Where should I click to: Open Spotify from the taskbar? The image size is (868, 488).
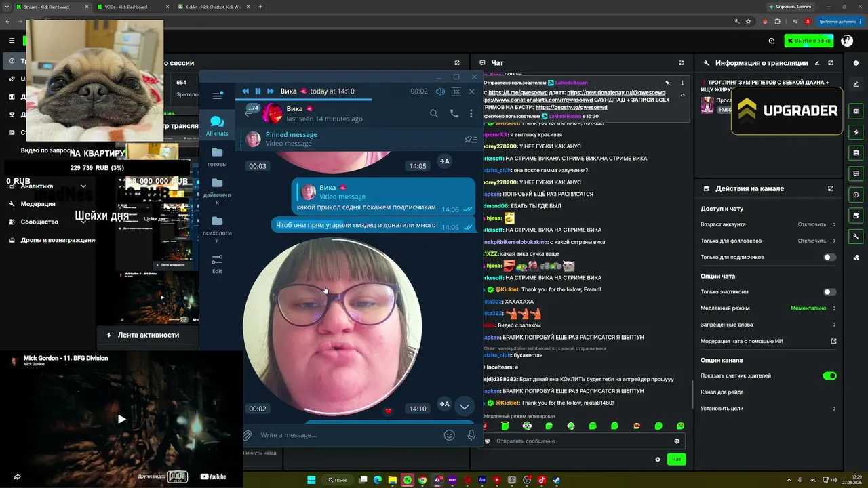[x=408, y=480]
